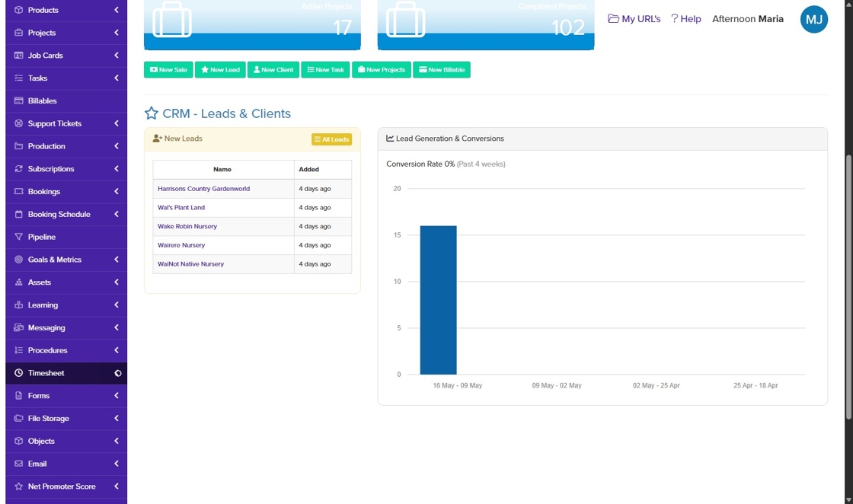Screen dimensions: 853x504
Task: Click the New Lead button
Action: point(220,69)
